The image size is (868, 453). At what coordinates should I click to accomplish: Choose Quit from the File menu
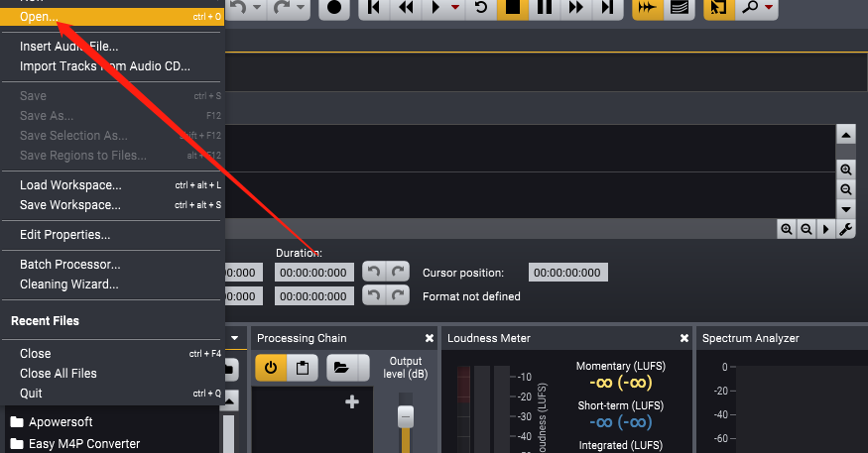point(111,394)
